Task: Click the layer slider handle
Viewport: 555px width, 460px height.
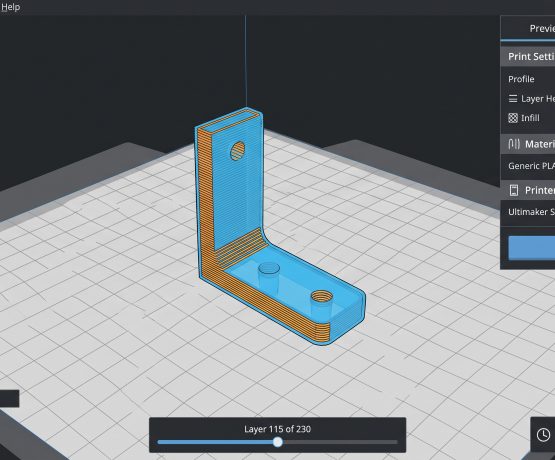Action: point(278,442)
